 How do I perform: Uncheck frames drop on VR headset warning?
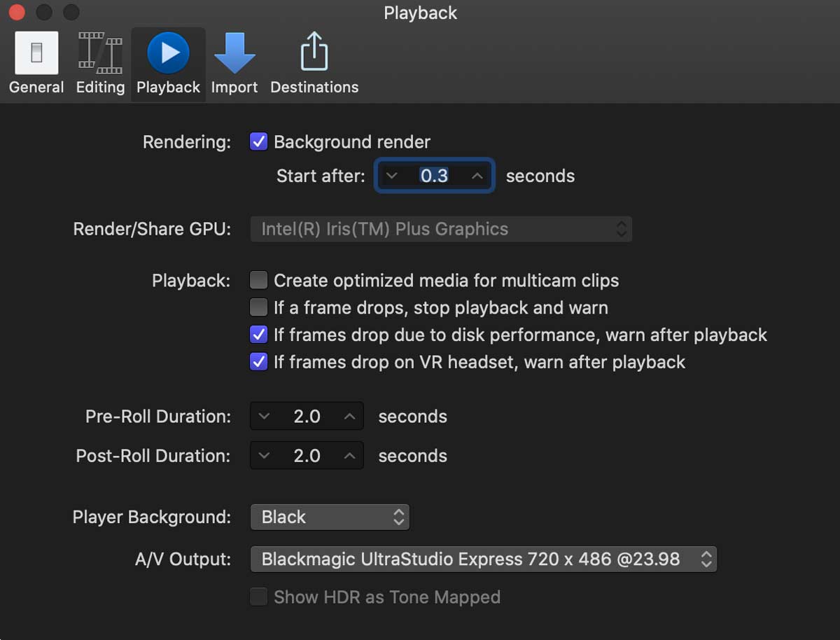pos(259,362)
